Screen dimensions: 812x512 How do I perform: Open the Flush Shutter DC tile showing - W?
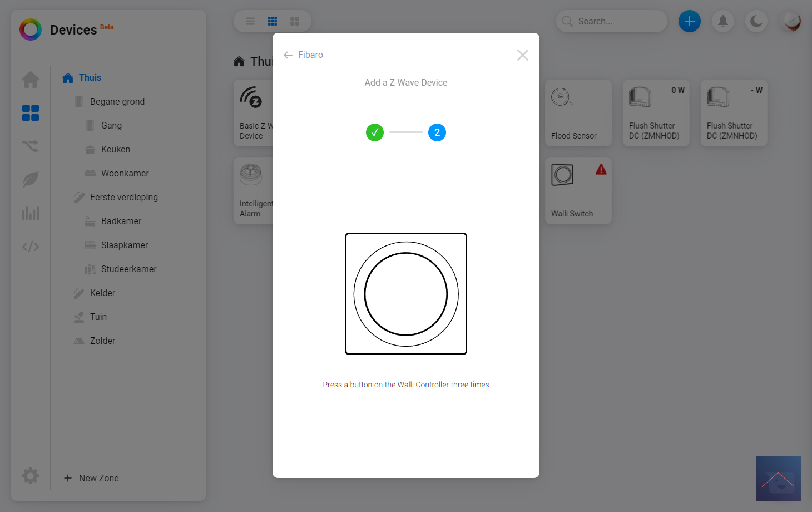tap(734, 113)
